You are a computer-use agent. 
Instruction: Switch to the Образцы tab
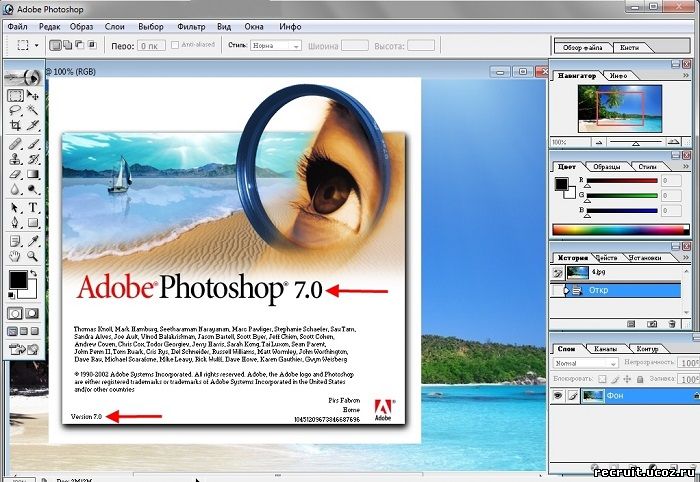[607, 167]
